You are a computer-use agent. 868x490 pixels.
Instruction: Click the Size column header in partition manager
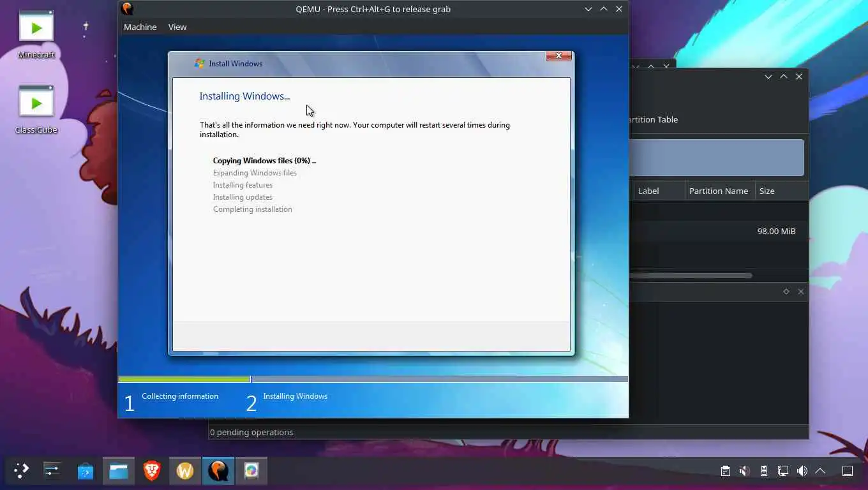point(781,191)
